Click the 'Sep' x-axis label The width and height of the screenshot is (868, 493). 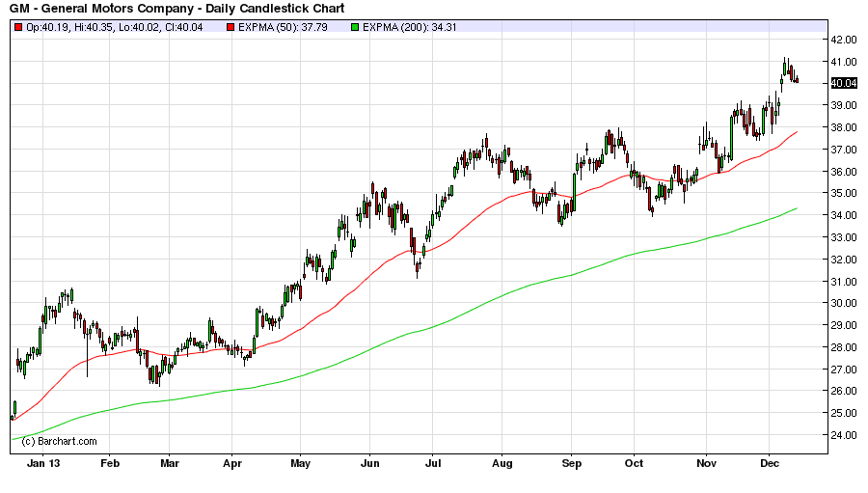(x=572, y=463)
